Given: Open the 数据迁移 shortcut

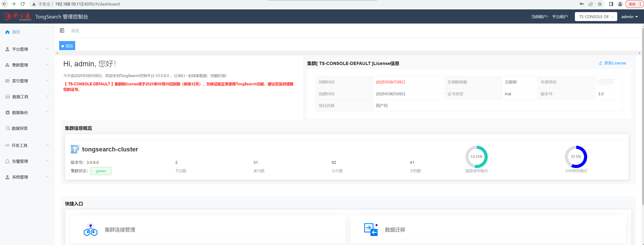Looking at the screenshot, I should (x=395, y=230).
